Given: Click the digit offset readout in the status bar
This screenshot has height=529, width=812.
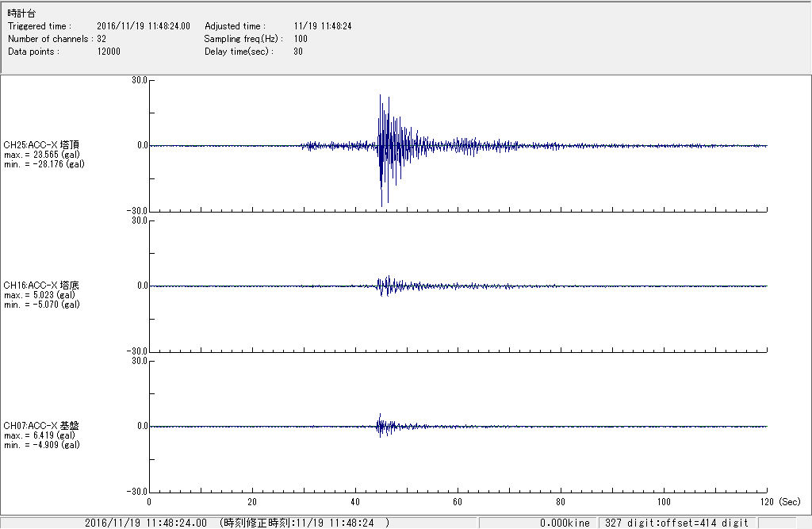Looking at the screenshot, I should tap(676, 523).
